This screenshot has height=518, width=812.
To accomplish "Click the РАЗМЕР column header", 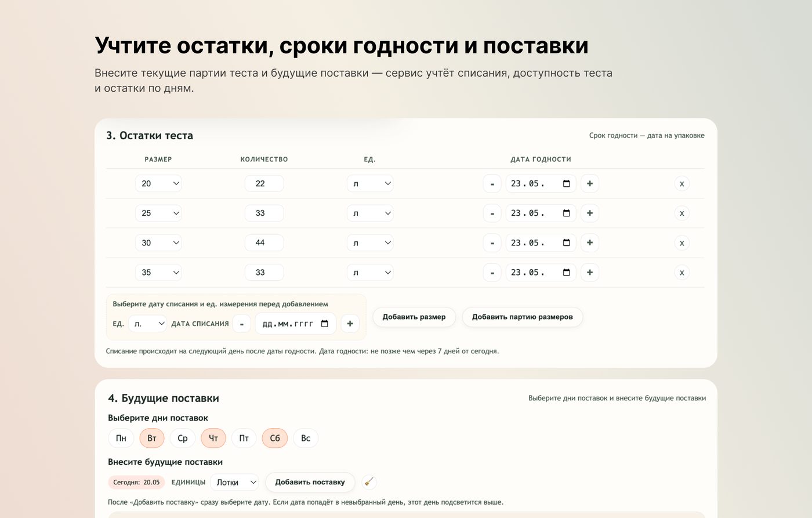I will [158, 160].
